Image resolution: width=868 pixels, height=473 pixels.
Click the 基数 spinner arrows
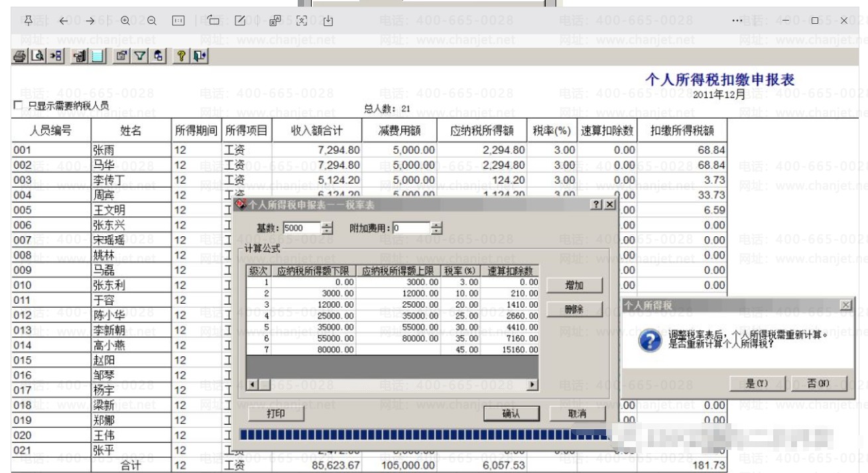[328, 228]
